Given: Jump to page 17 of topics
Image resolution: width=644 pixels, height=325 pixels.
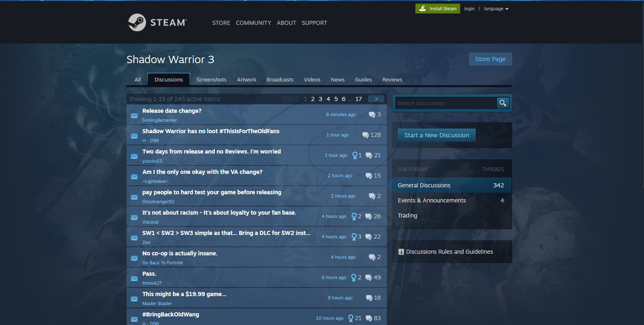Looking at the screenshot, I should click(x=358, y=99).
